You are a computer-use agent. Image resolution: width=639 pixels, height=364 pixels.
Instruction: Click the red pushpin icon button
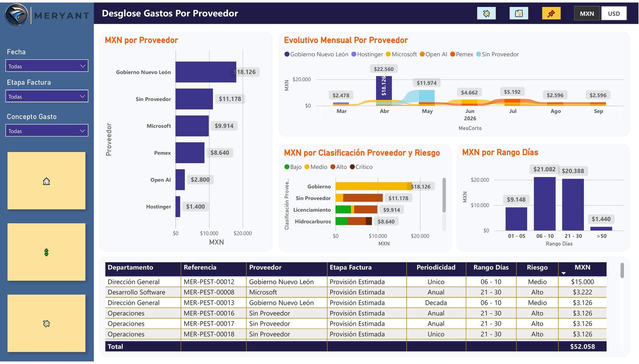[551, 14]
